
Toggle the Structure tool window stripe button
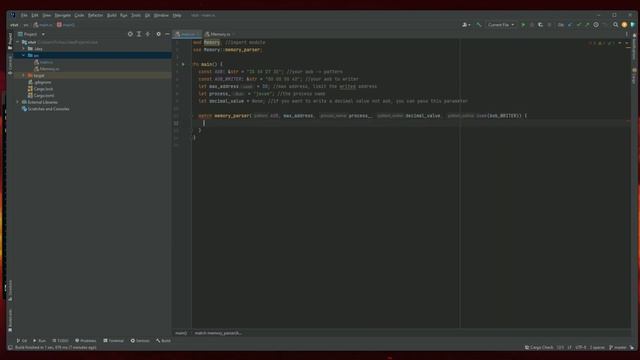[10, 290]
